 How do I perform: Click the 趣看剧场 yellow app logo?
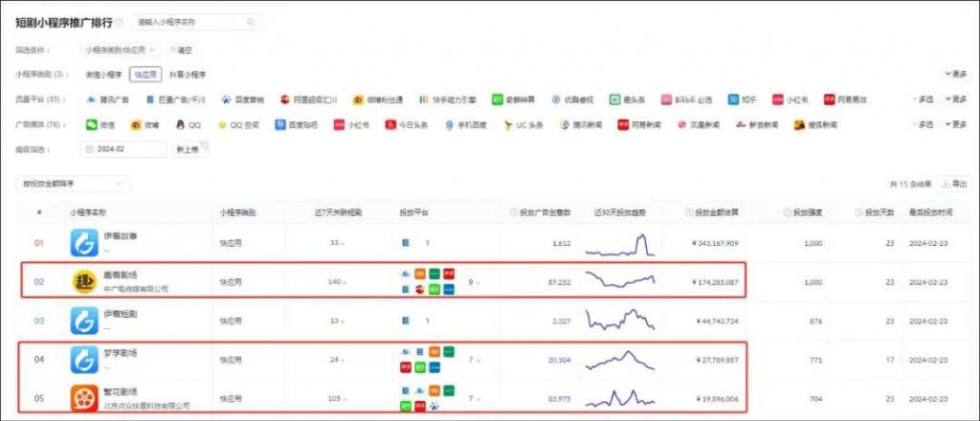(84, 282)
